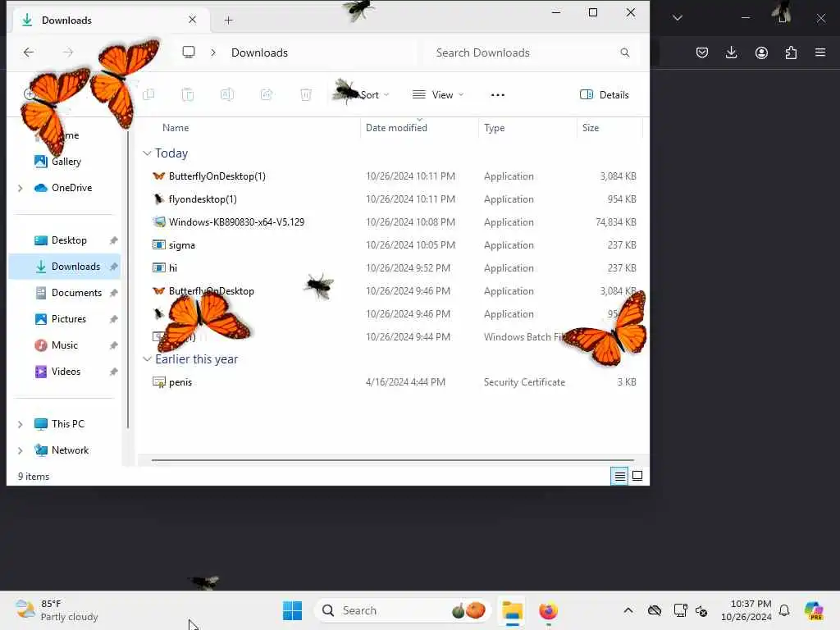Click the Copy toolbar icon
The width and height of the screenshot is (840, 630).
tap(148, 95)
